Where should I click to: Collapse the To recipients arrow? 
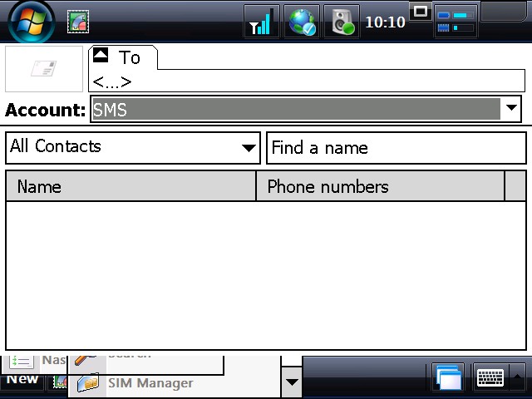pos(101,55)
